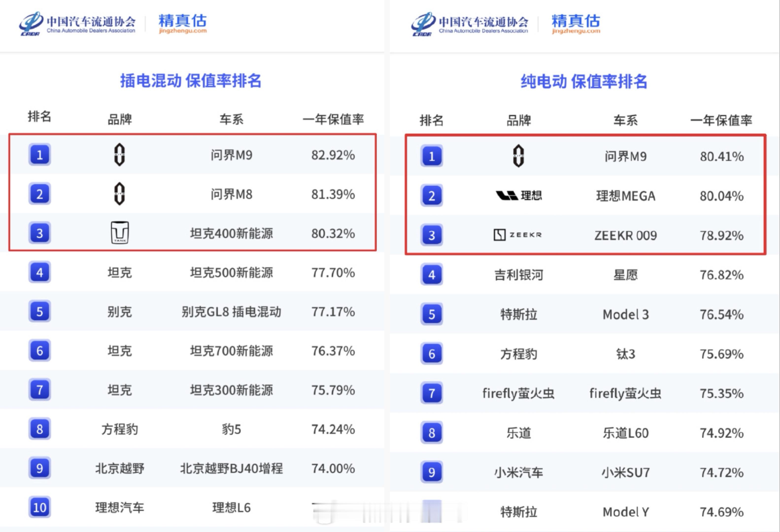Click the 北京越野 brand cell
Screen dimensions: 780x532
(120, 468)
